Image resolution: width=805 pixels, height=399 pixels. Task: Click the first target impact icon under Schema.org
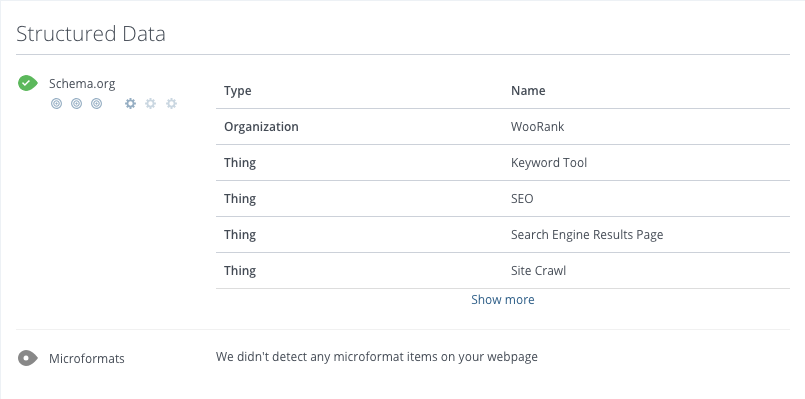pyautogui.click(x=56, y=104)
